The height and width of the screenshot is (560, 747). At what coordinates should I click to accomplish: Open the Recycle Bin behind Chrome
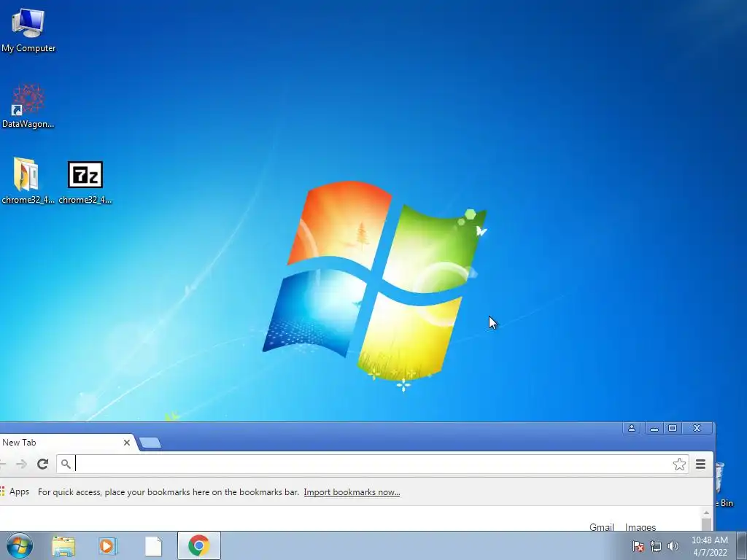tap(724, 483)
